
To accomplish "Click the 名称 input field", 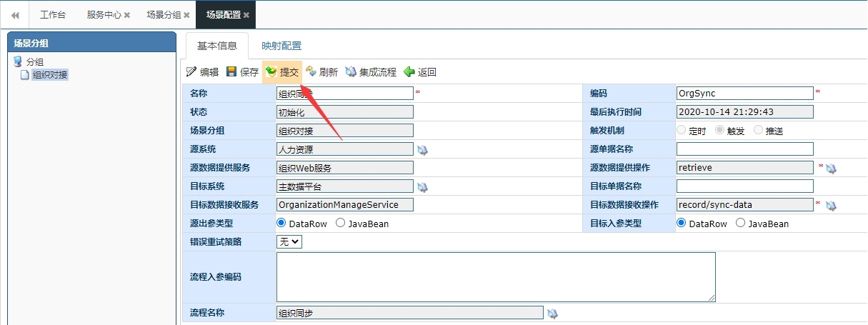I will (345, 93).
